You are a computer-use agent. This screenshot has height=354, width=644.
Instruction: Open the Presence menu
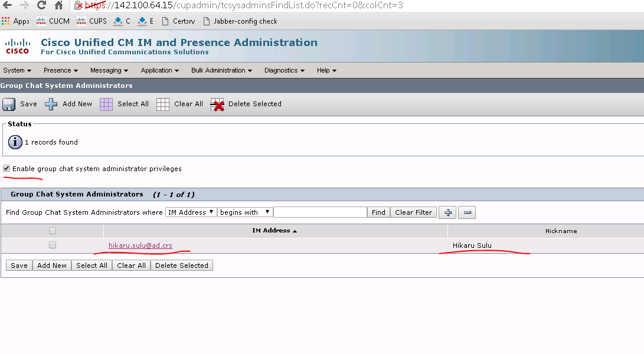click(x=61, y=70)
